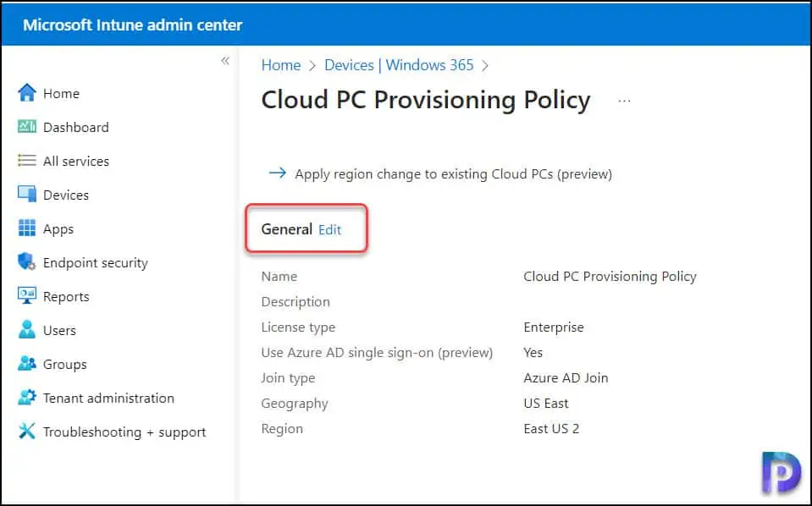
Task: Click the Enterprise license value
Action: (554, 327)
